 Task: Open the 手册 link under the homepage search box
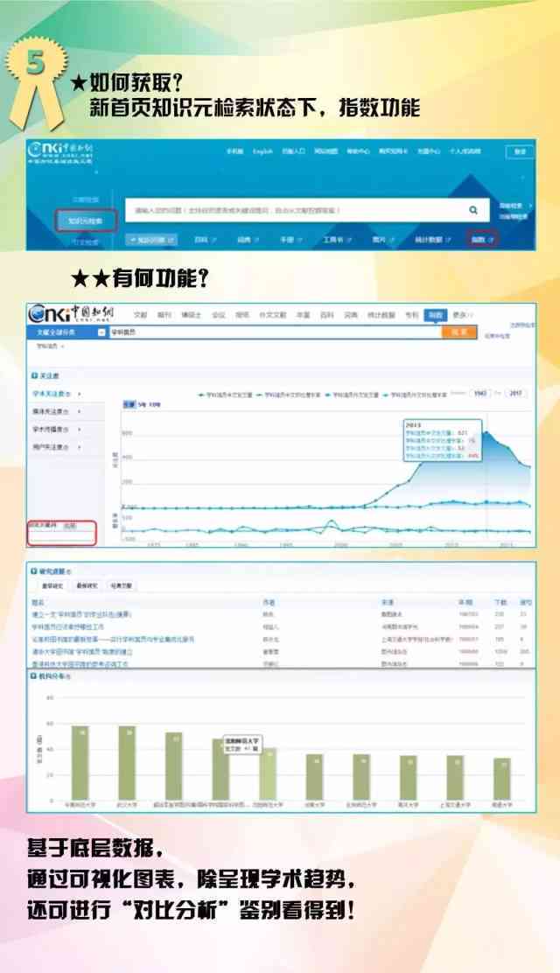coord(290,240)
